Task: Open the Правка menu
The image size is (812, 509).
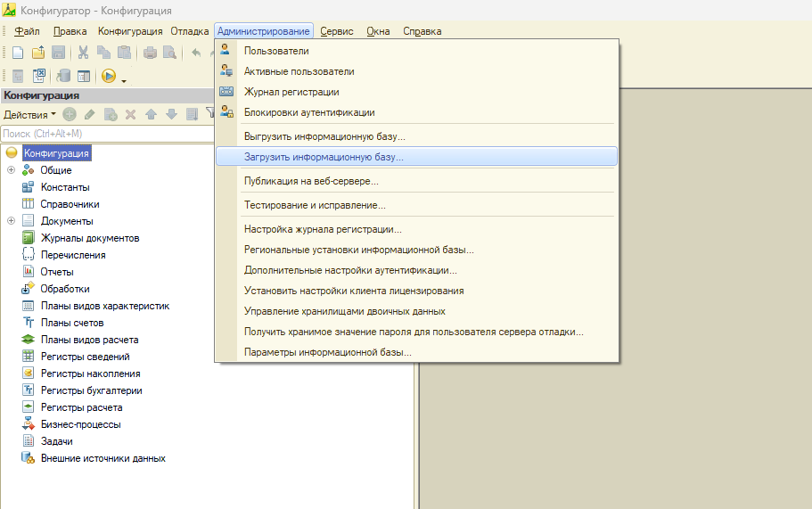Action: pos(70,31)
